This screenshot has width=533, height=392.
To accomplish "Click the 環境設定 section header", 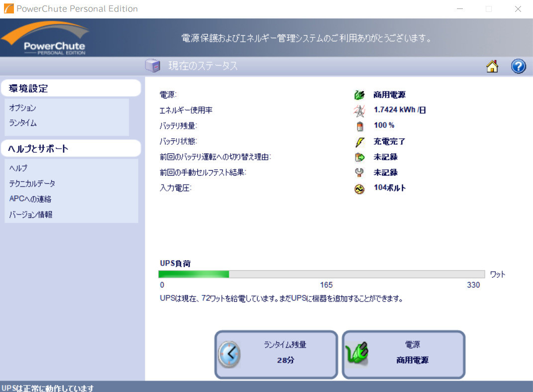I will coord(71,89).
